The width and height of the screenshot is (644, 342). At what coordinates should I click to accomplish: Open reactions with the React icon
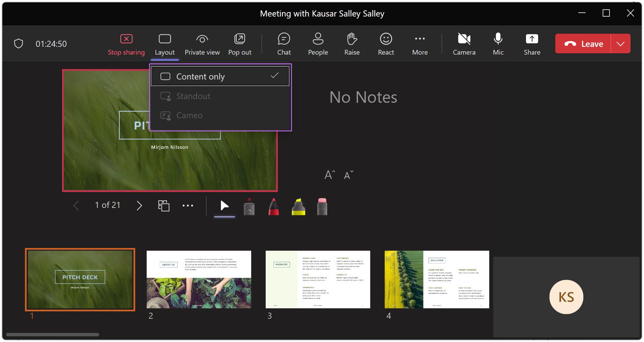(x=386, y=43)
